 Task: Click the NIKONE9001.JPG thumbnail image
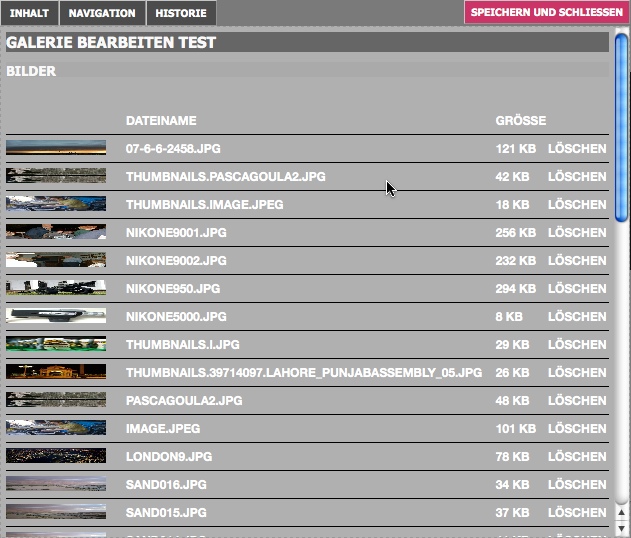(56, 232)
